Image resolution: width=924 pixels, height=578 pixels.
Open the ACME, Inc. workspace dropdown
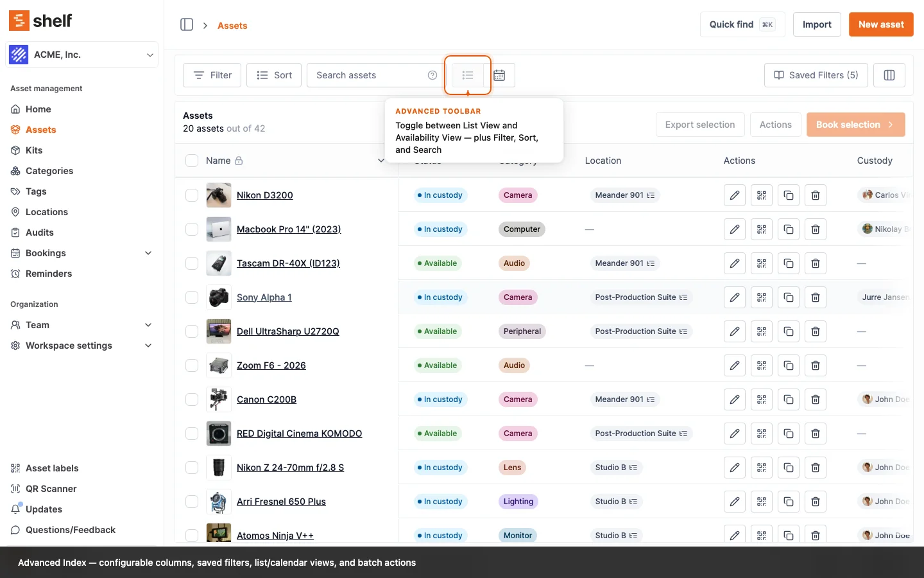click(82, 55)
